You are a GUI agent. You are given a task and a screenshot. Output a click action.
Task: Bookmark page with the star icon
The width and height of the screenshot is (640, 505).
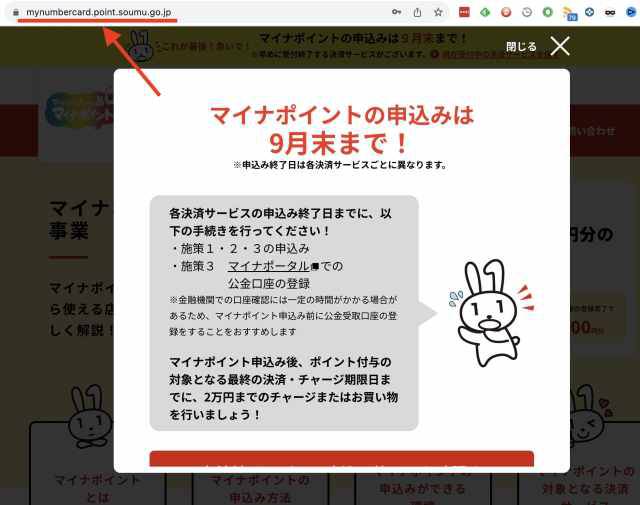pos(438,12)
